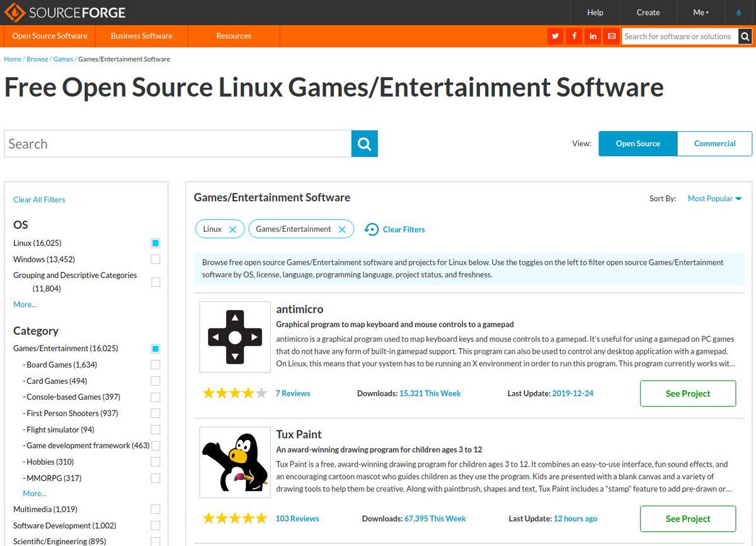Check Grouping and Descriptive Categories filter
The width and height of the screenshot is (756, 546).
[x=156, y=282]
